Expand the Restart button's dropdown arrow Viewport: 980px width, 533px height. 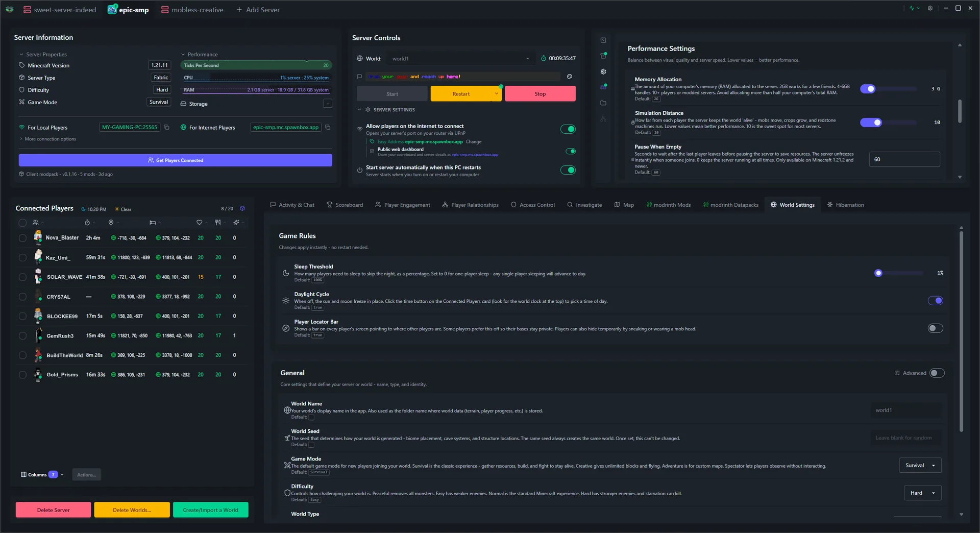click(x=496, y=93)
